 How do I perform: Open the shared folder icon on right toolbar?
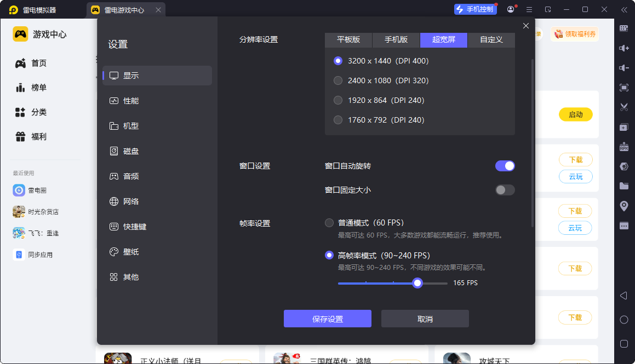pos(623,186)
